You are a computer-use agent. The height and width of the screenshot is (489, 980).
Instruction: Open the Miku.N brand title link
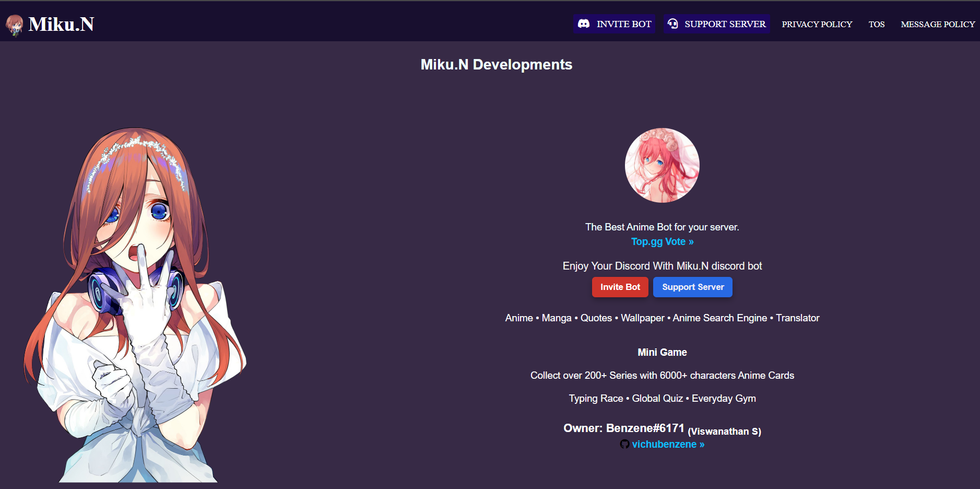pyautogui.click(x=61, y=24)
